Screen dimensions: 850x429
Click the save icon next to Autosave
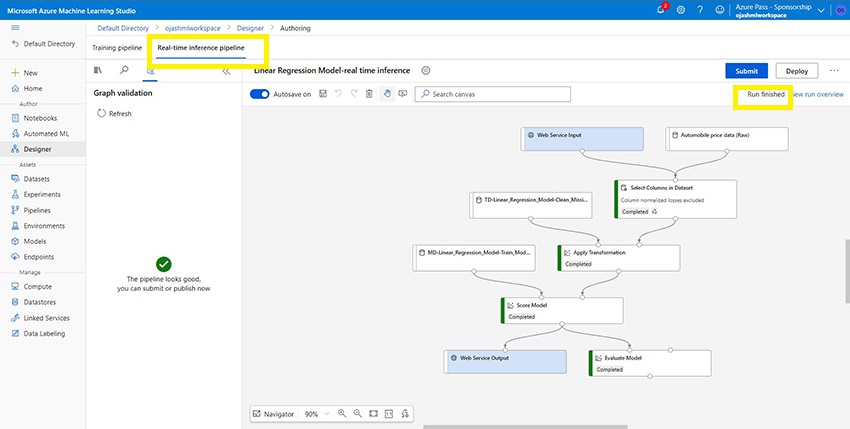tap(320, 94)
